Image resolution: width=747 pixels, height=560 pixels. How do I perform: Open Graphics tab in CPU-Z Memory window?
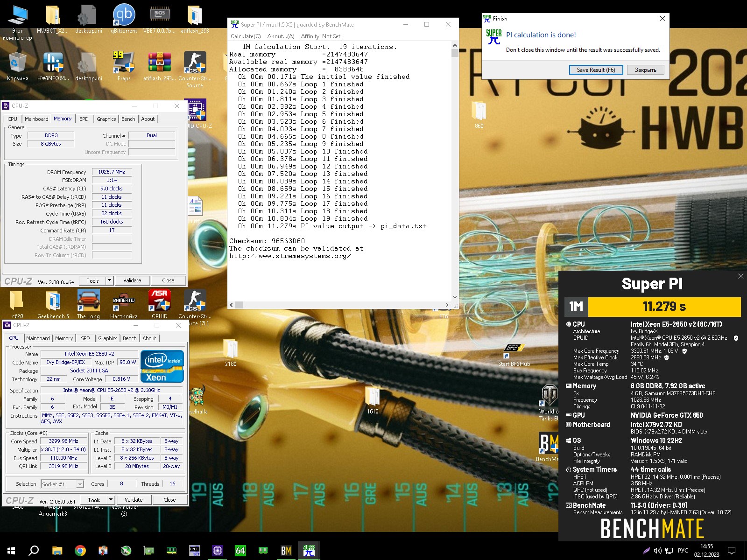(x=106, y=119)
